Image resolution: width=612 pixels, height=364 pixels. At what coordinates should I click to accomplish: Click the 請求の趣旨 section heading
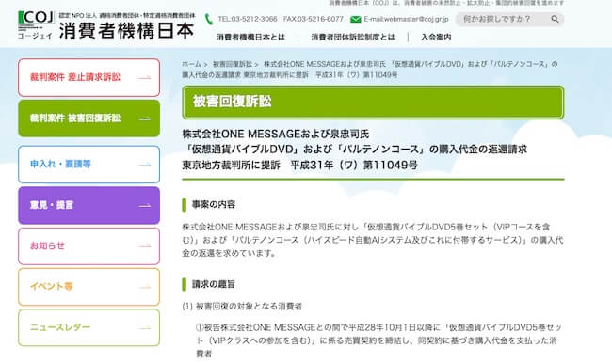coord(214,284)
